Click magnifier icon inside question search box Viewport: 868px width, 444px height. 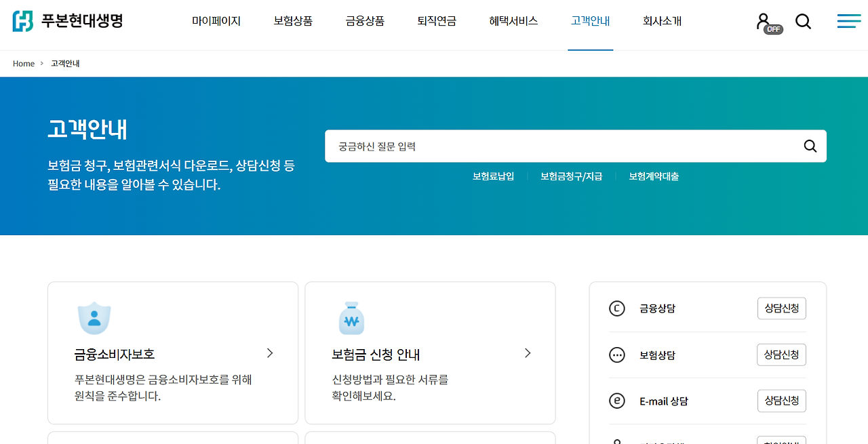[x=810, y=146]
